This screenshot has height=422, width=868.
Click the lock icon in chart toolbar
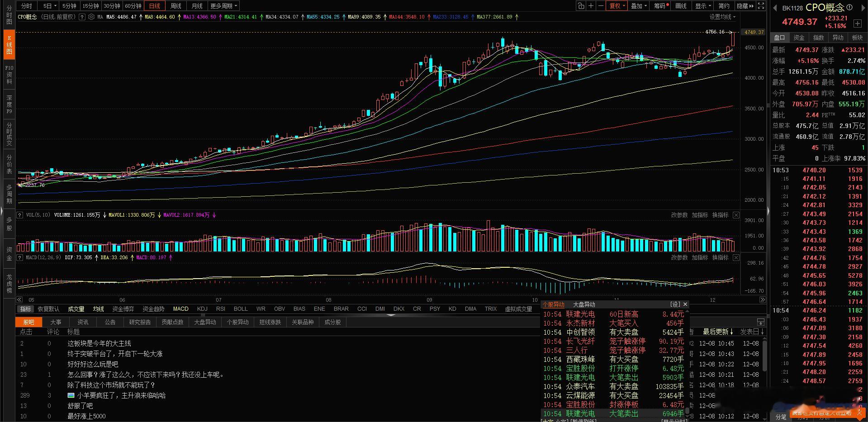(x=581, y=6)
